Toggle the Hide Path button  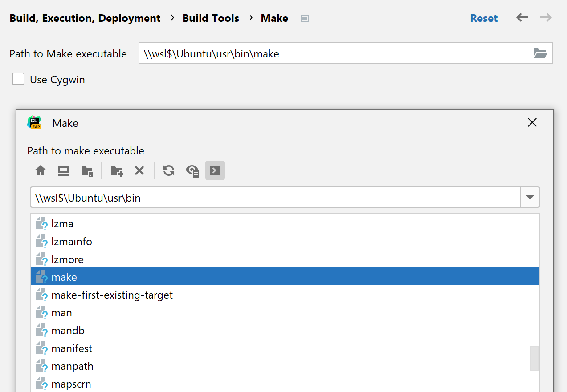tap(215, 170)
